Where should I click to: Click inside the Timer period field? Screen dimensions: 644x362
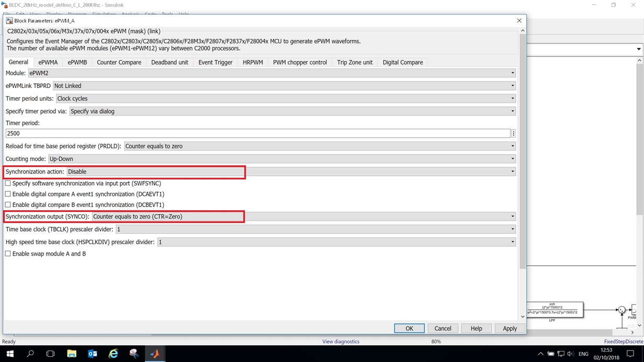pos(257,133)
